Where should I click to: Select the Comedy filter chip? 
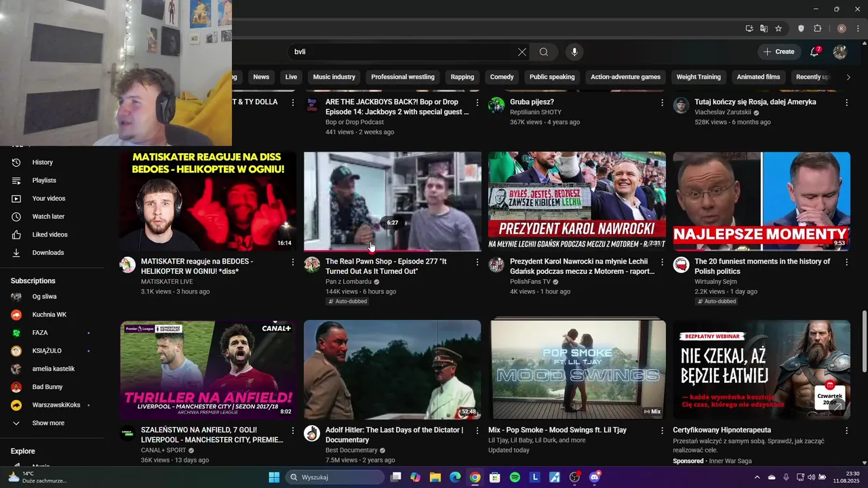[502, 77]
